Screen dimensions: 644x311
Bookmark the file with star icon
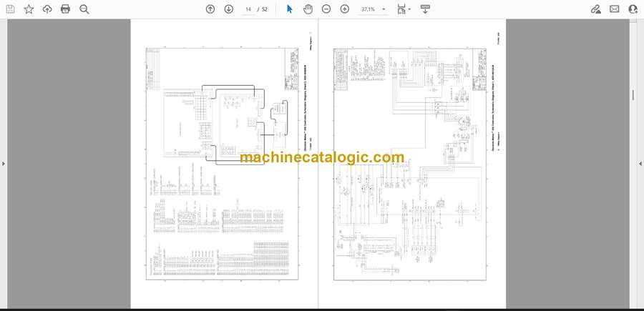pos(29,9)
